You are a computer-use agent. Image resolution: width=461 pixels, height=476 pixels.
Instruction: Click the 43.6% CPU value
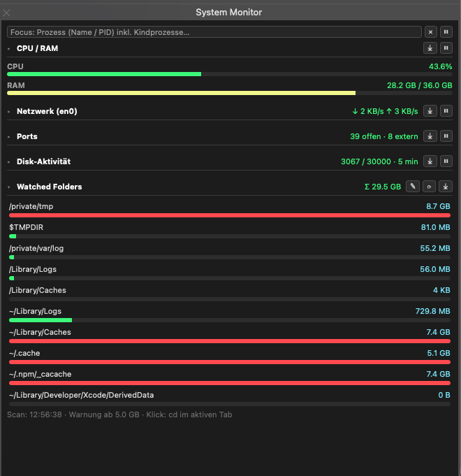(440, 66)
